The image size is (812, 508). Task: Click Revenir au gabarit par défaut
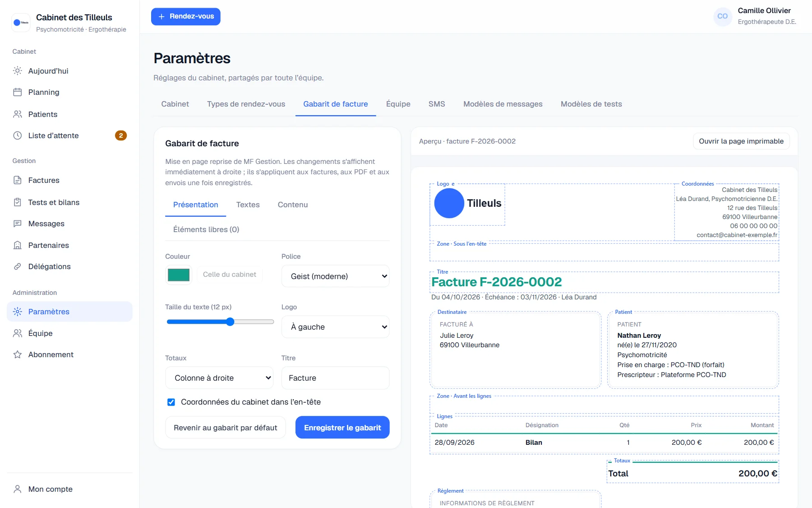(226, 427)
